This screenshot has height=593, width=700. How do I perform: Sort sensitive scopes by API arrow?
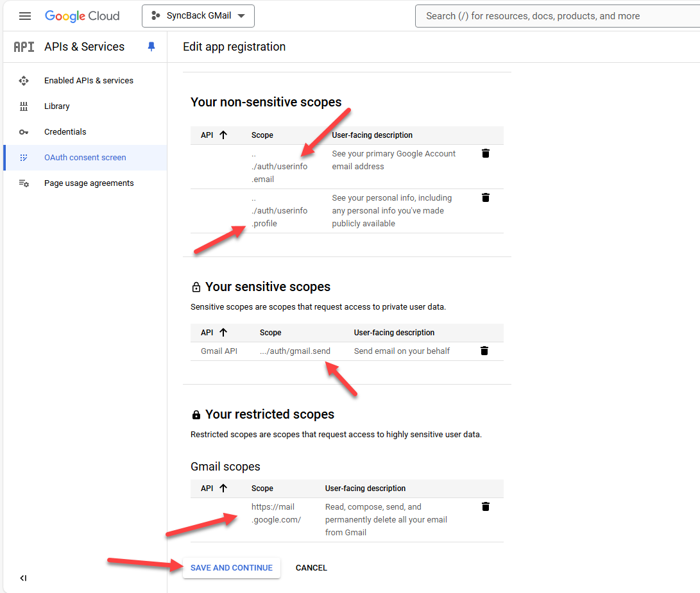[223, 332]
